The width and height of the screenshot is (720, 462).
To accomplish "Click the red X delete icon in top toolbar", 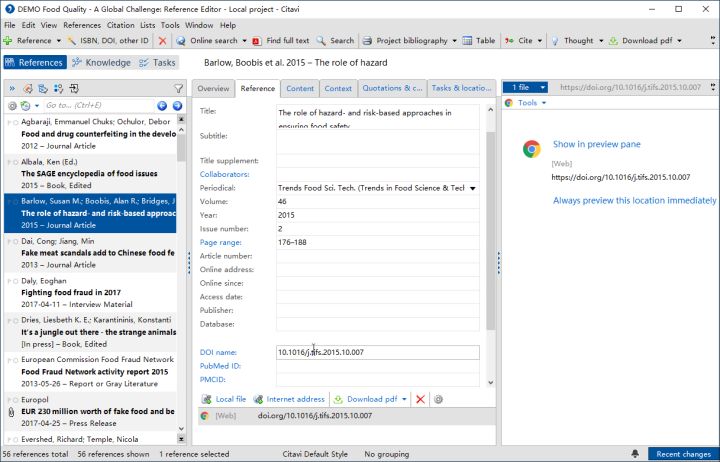I will [163, 40].
